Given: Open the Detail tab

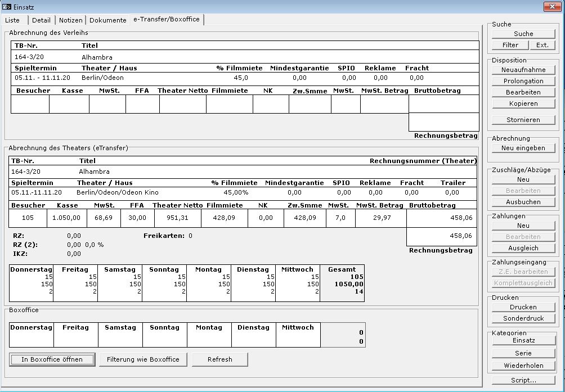Looking at the screenshot, I should tap(41, 20).
